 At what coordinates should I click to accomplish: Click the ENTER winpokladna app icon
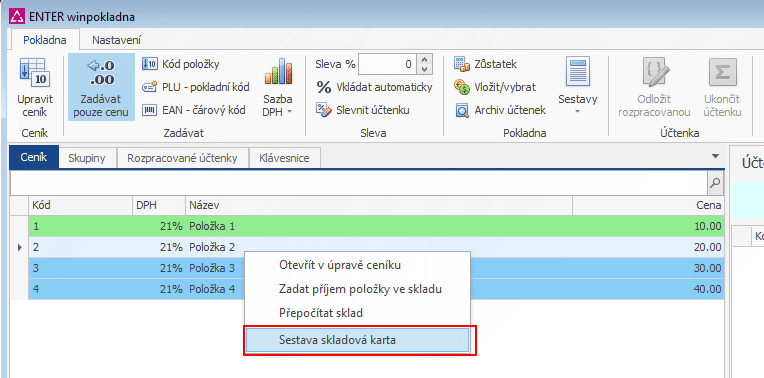(17, 17)
